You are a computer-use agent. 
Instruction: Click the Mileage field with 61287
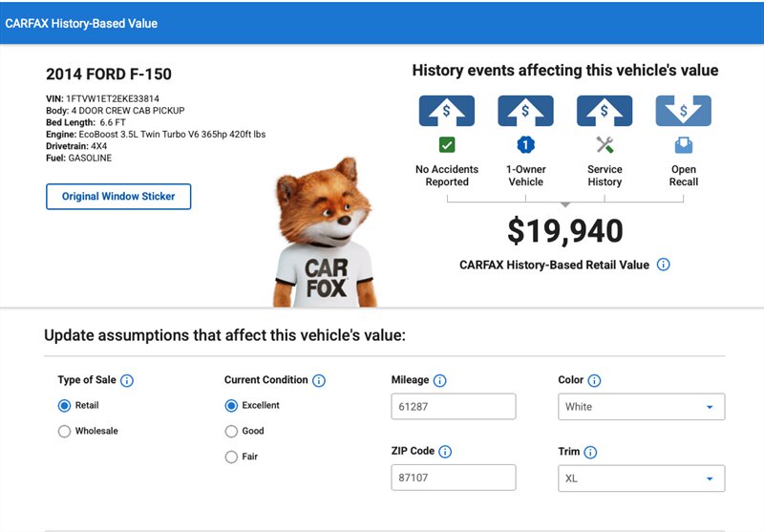tap(454, 407)
